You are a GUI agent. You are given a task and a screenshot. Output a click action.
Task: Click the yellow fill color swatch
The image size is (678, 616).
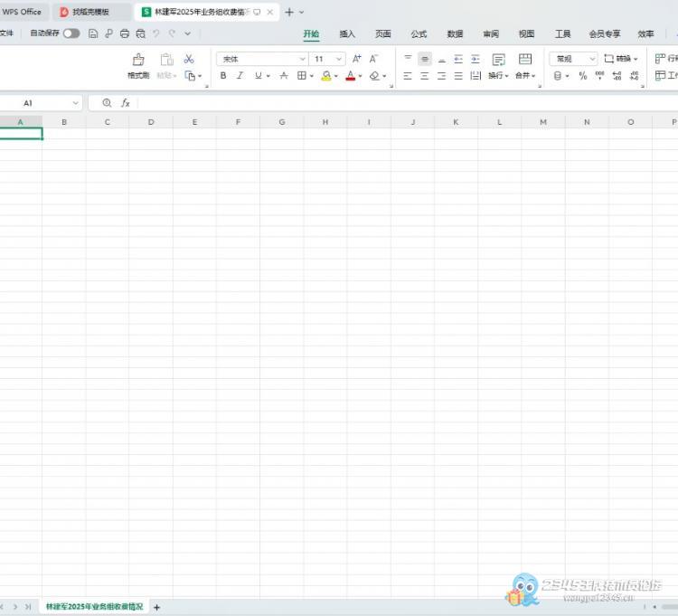click(x=325, y=76)
